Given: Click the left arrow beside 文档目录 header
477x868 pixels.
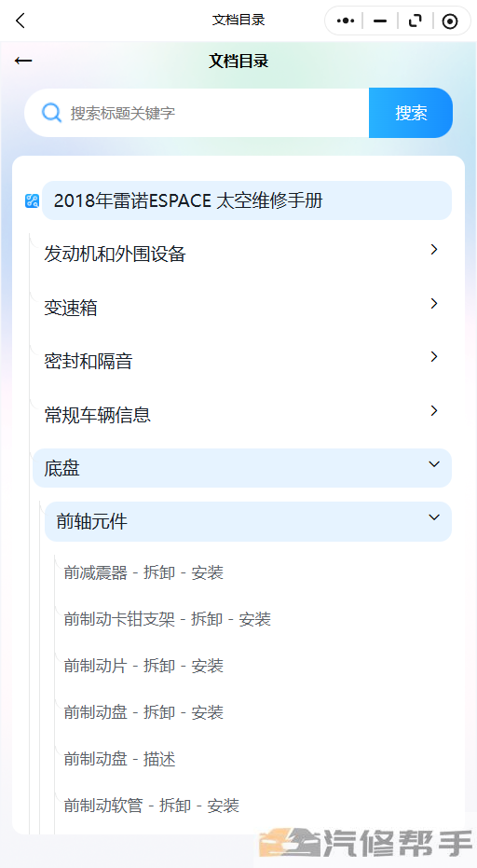Looking at the screenshot, I should (x=23, y=61).
